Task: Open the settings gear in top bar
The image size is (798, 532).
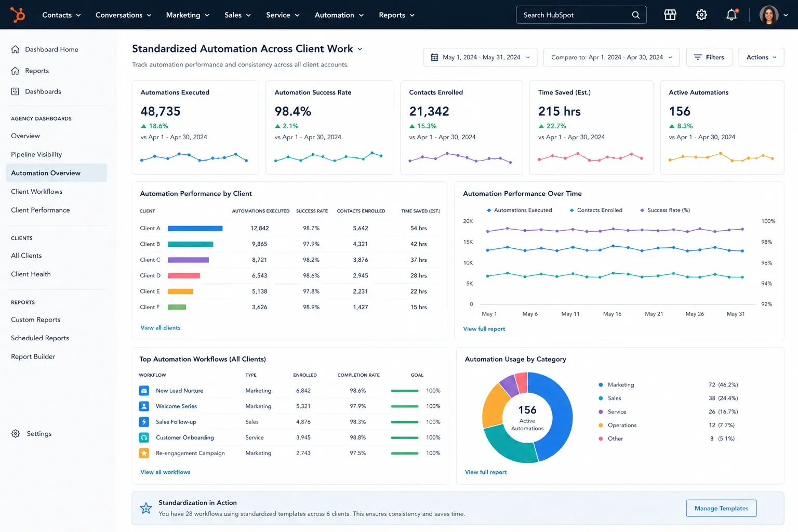Action: [701, 15]
